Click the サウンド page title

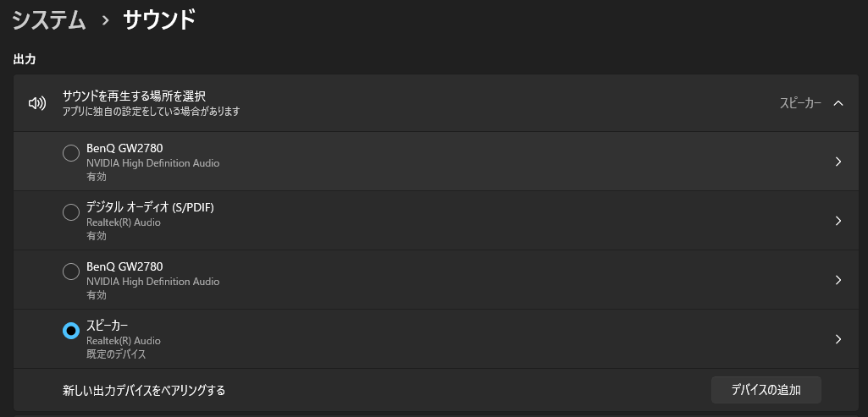tap(159, 20)
